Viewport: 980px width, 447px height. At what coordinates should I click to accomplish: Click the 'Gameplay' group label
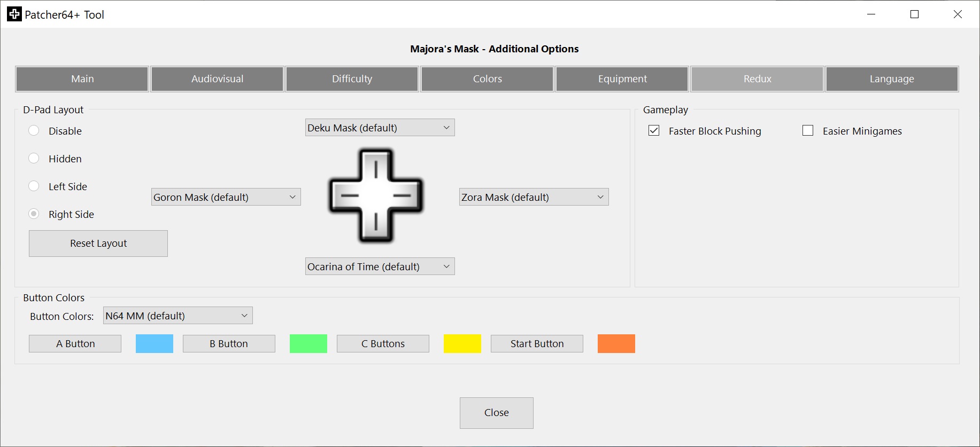pyautogui.click(x=666, y=109)
